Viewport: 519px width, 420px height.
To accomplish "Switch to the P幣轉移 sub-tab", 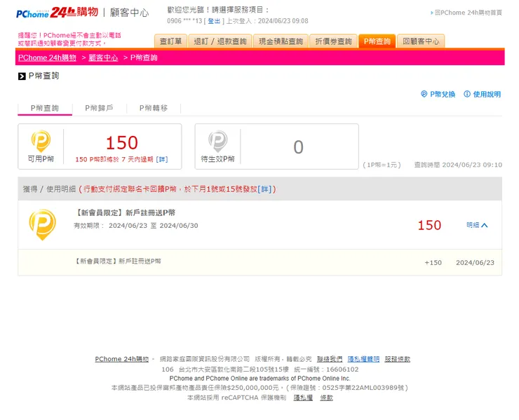I will (x=154, y=108).
